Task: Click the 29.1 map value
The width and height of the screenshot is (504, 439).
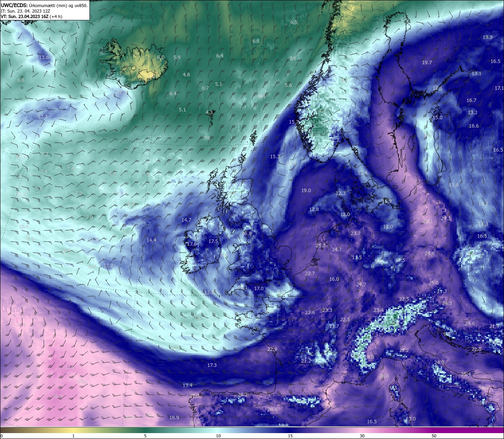Action: tap(446, 219)
